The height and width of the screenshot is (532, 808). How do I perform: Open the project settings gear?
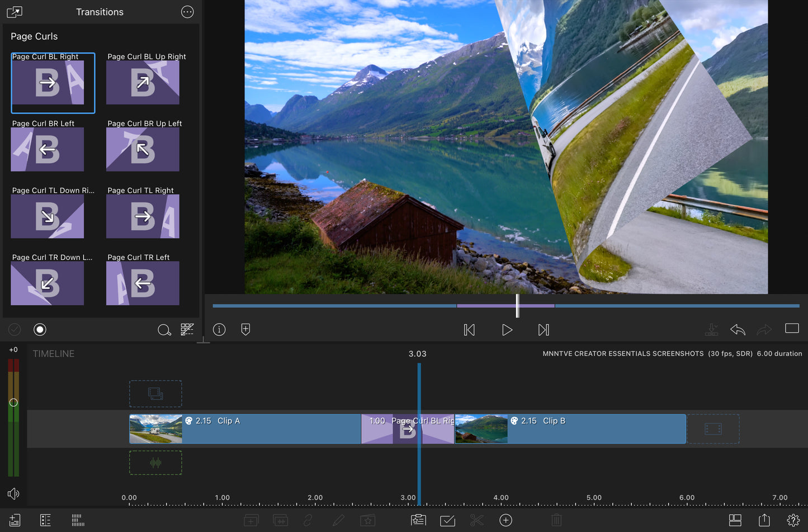tap(793, 520)
